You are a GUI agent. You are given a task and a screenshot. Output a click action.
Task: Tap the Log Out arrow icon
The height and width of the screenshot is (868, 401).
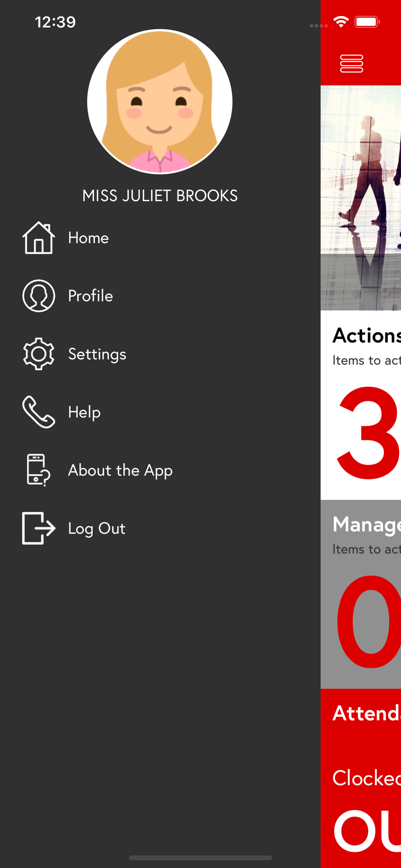(39, 528)
